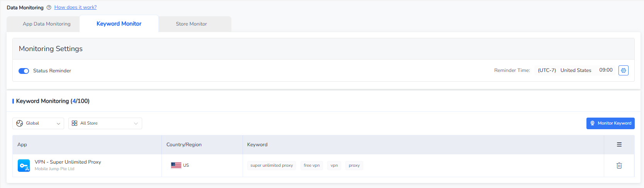Screen dimensions: 644x188
Task: Toggle the Status Reminder switch
Action: click(x=24, y=71)
